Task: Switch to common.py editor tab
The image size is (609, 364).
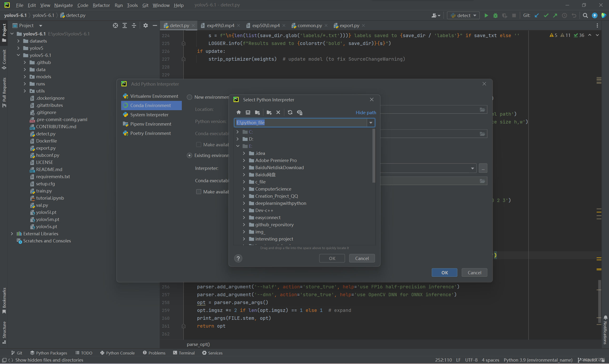Action: 309,25
